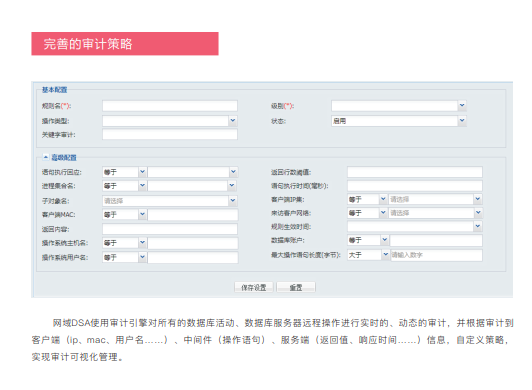Click the 语句执行时间(毫秒) input field
The width and height of the screenshot is (532, 390).
[415, 186]
